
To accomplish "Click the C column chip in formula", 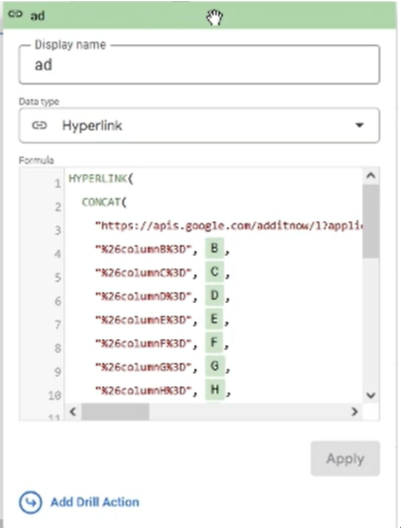I will [215, 273].
